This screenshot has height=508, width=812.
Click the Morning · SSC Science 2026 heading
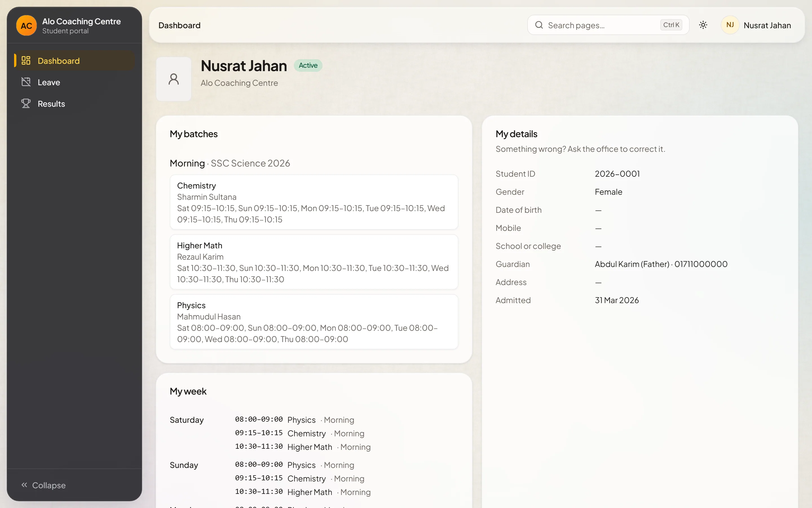coord(230,163)
